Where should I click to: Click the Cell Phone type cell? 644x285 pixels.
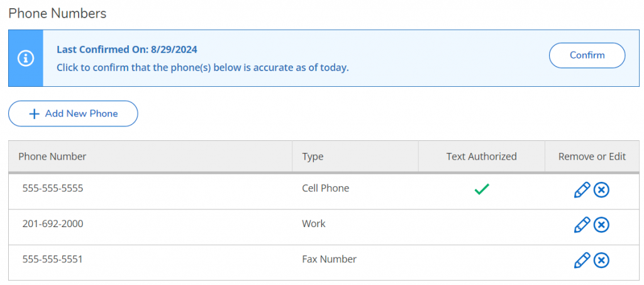[x=325, y=188]
